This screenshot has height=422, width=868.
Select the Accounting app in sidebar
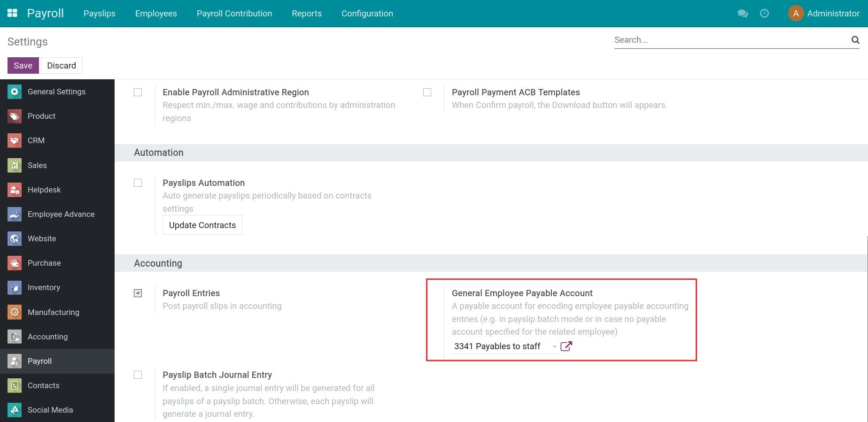pyautogui.click(x=47, y=337)
